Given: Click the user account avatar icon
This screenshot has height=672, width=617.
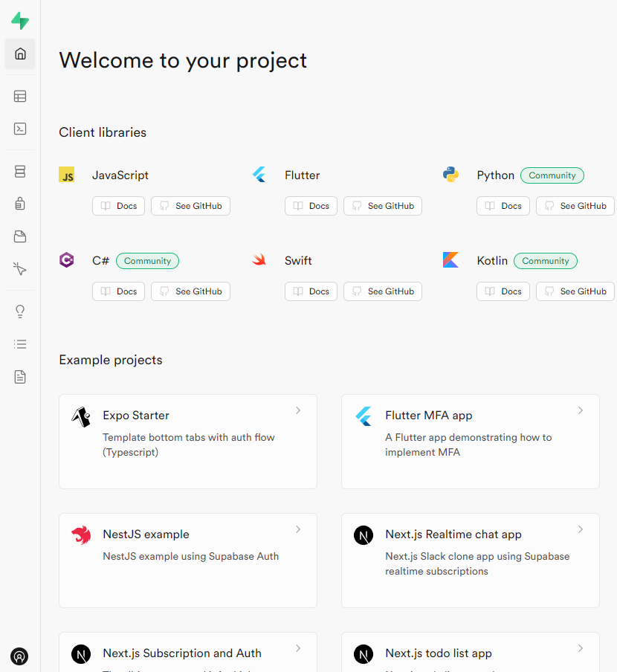Looking at the screenshot, I should pos(20,656).
